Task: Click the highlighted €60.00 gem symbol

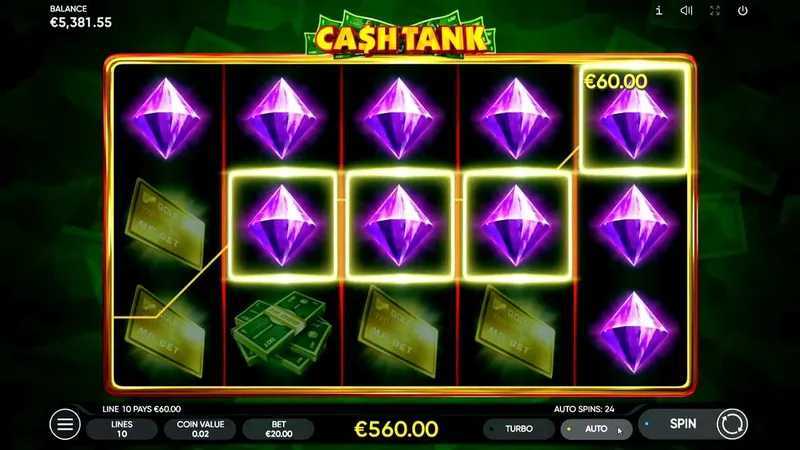Action: pyautogui.click(x=634, y=119)
